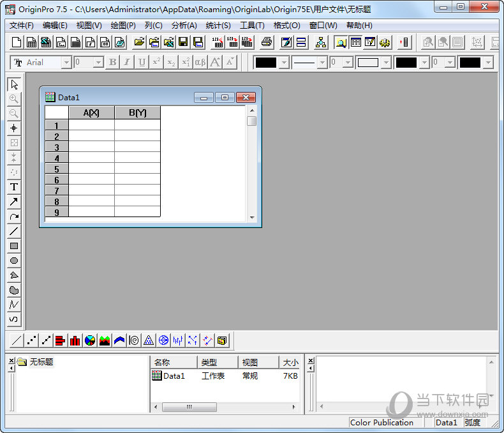Select the Zoom Out magnifier tool
The width and height of the screenshot is (504, 433).
[14, 113]
